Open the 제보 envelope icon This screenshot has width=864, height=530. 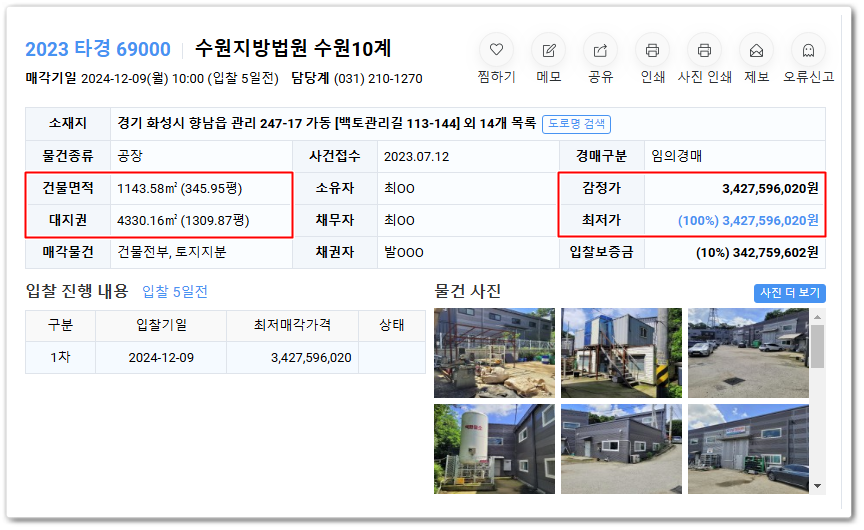757,50
